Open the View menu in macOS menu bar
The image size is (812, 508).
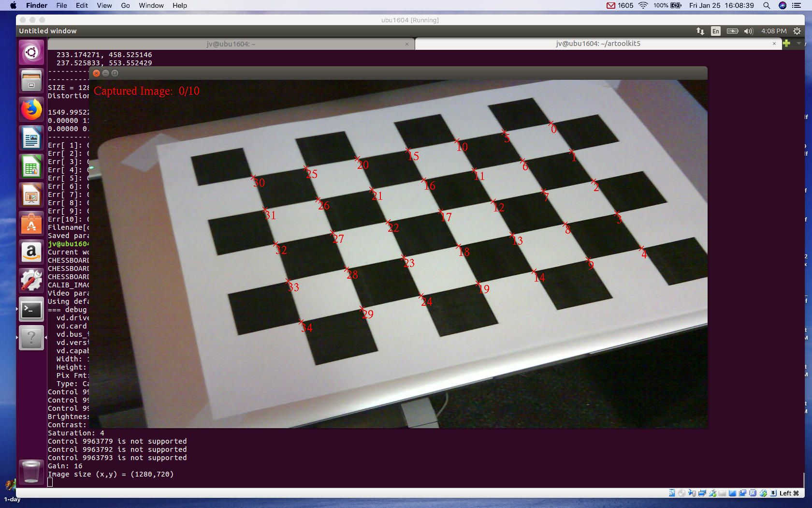(x=104, y=5)
